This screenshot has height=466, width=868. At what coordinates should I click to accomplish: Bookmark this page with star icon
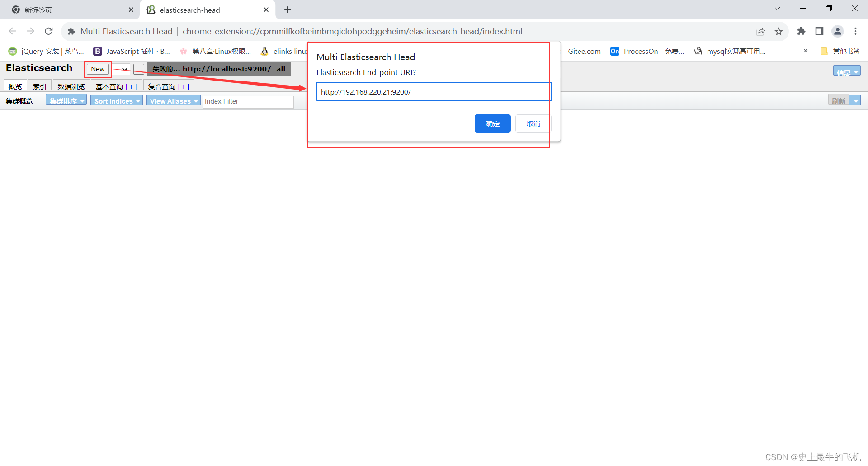coord(778,32)
